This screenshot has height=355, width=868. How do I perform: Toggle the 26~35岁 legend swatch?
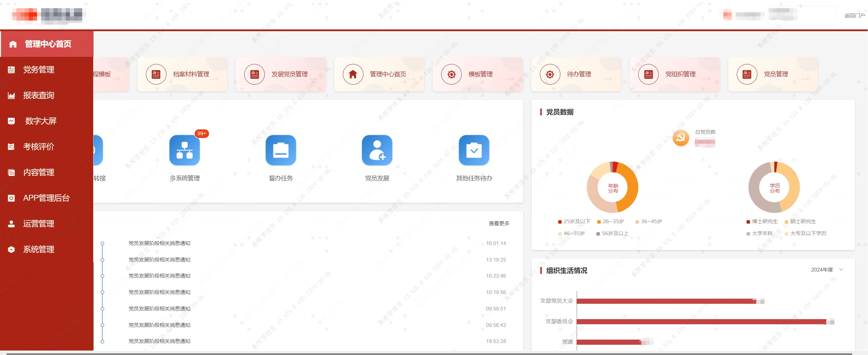pos(599,222)
